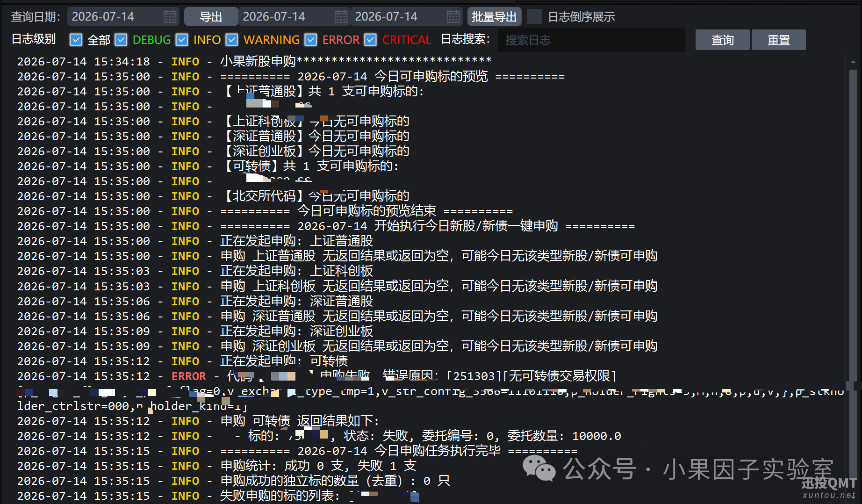
Task: Select log line 【可转债】共 1 支可申购标的
Action: click(208, 166)
